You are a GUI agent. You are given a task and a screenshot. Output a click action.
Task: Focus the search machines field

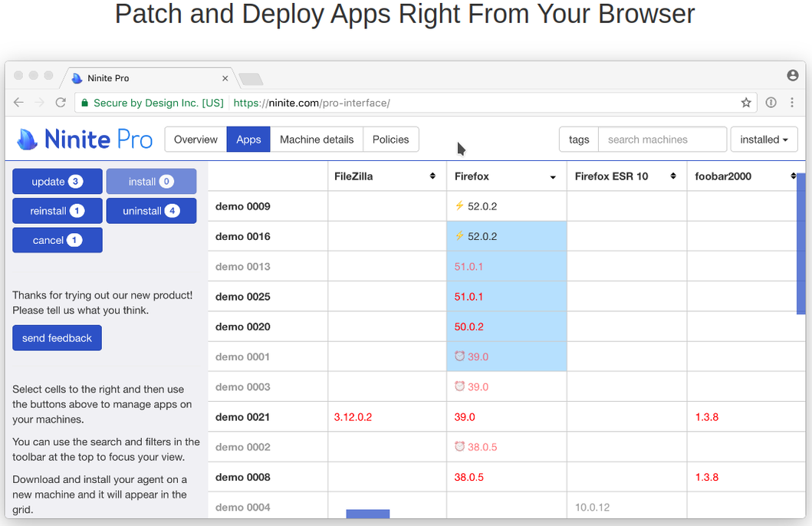click(662, 140)
